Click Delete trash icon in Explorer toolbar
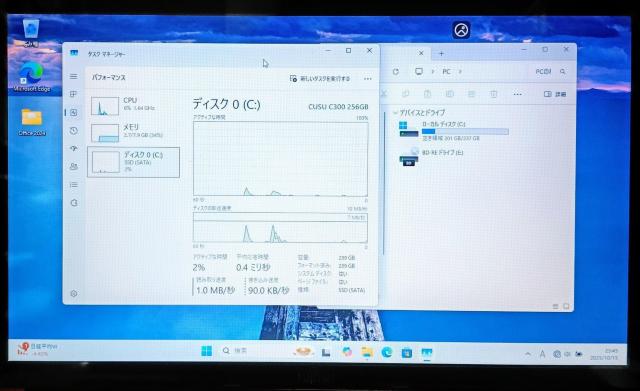Viewport: 640px width, 391px height. 493,94
